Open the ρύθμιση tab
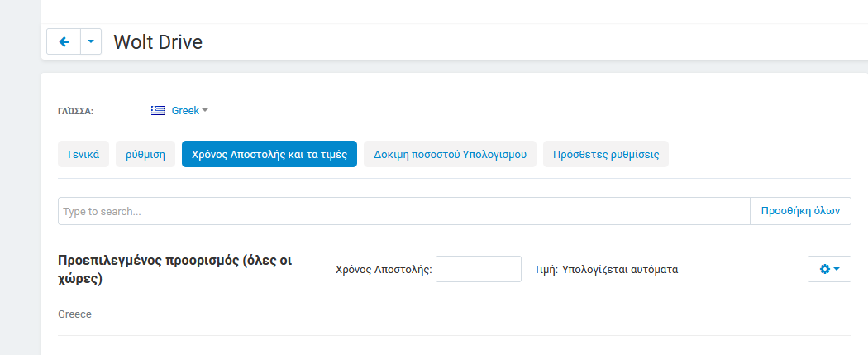The height and width of the screenshot is (355, 868). click(145, 154)
